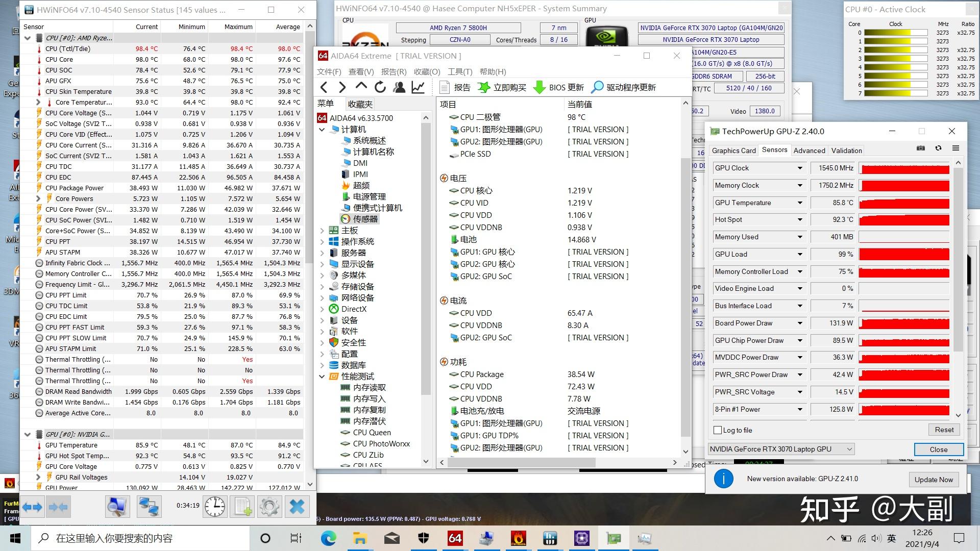Image resolution: width=980 pixels, height=551 pixels.
Task: Click the BIOS 更新 green arrow icon
Action: coord(540,87)
